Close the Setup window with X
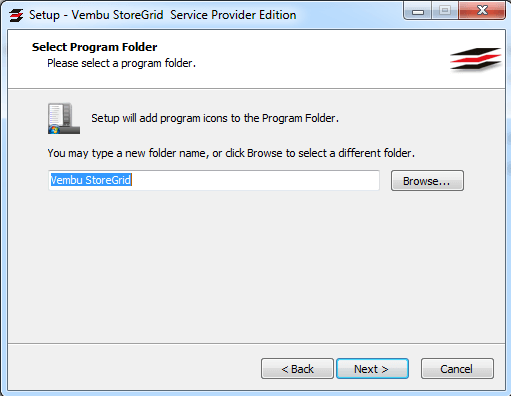Image resolution: width=511 pixels, height=396 pixels. tap(482, 11)
